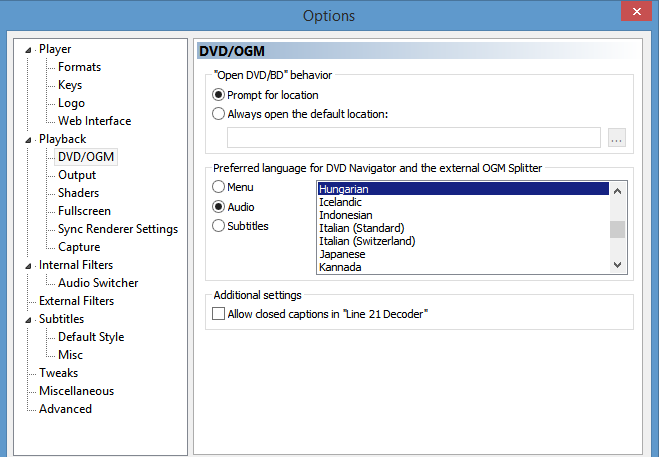
Task: Open the Output settings page
Action: click(x=77, y=175)
